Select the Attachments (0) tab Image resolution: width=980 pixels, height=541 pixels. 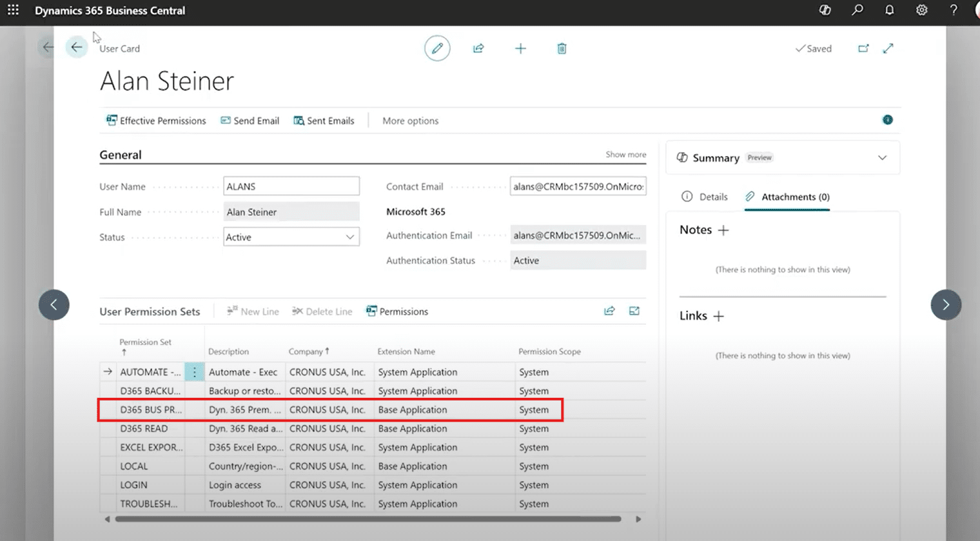[787, 197]
